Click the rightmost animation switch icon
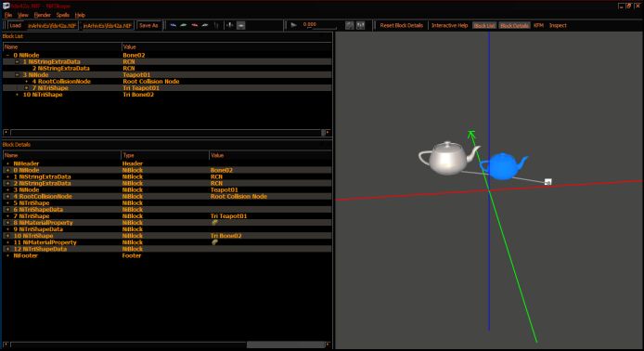The height and width of the screenshot is (351, 644). click(x=360, y=25)
